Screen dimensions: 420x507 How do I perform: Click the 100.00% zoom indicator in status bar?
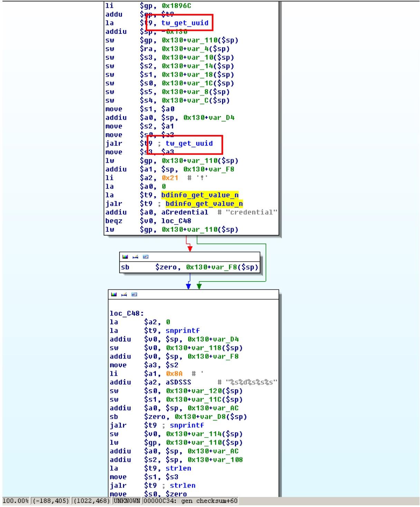[x=16, y=501]
